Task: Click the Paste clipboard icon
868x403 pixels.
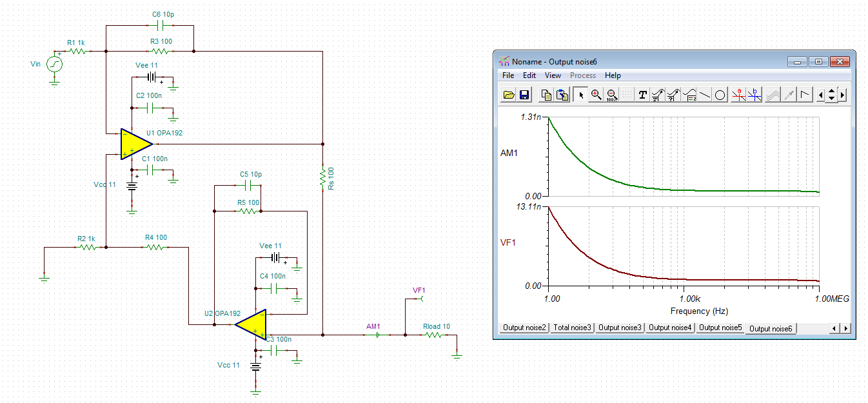Action: coord(562,95)
